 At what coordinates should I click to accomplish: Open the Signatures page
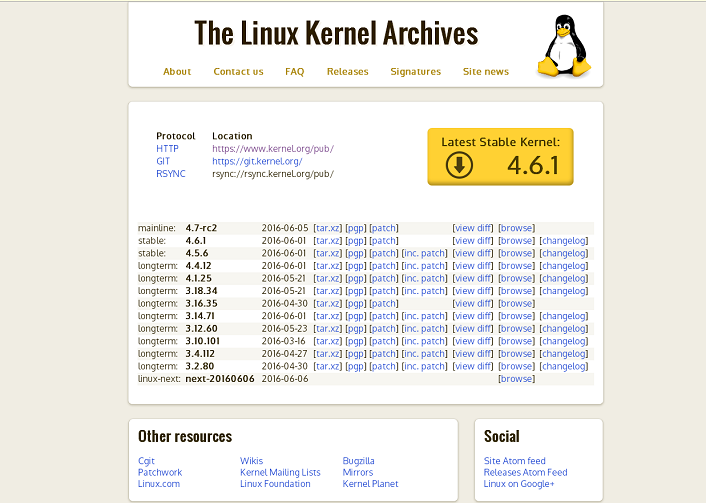click(416, 72)
